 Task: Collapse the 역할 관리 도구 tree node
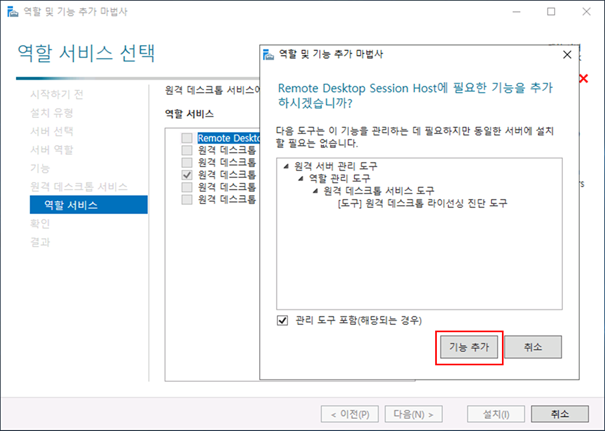(301, 178)
